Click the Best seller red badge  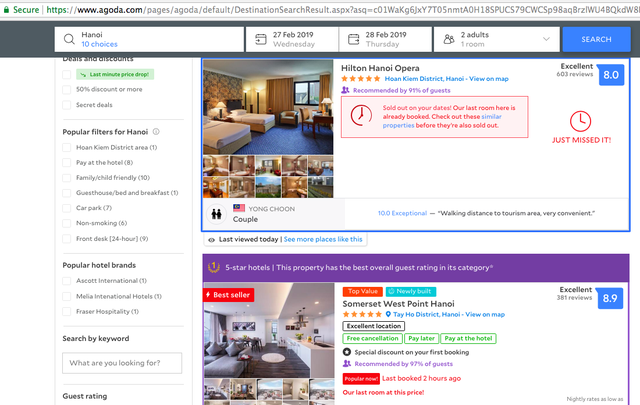[x=229, y=295]
